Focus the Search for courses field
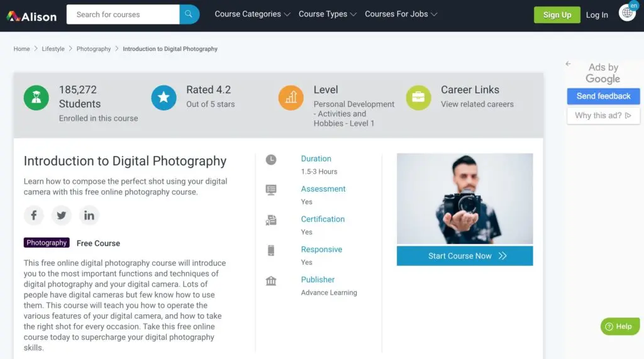Viewport: 644px width, 359px height. [x=123, y=14]
